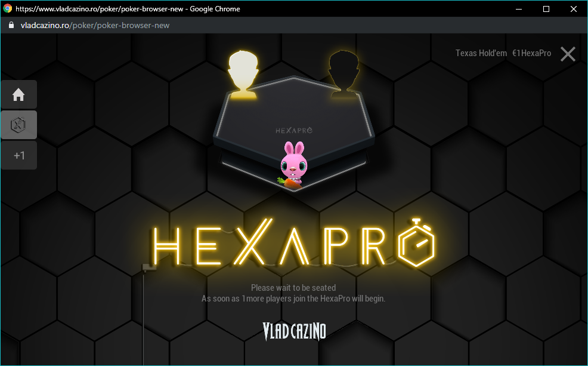Close the Chrome browser window
Image resolution: width=588 pixels, height=366 pixels.
[574, 8]
